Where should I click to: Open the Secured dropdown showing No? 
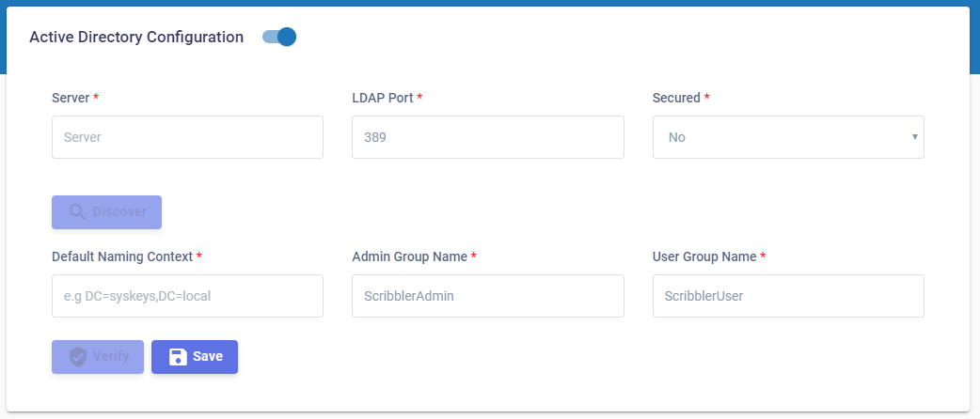pyautogui.click(x=787, y=137)
